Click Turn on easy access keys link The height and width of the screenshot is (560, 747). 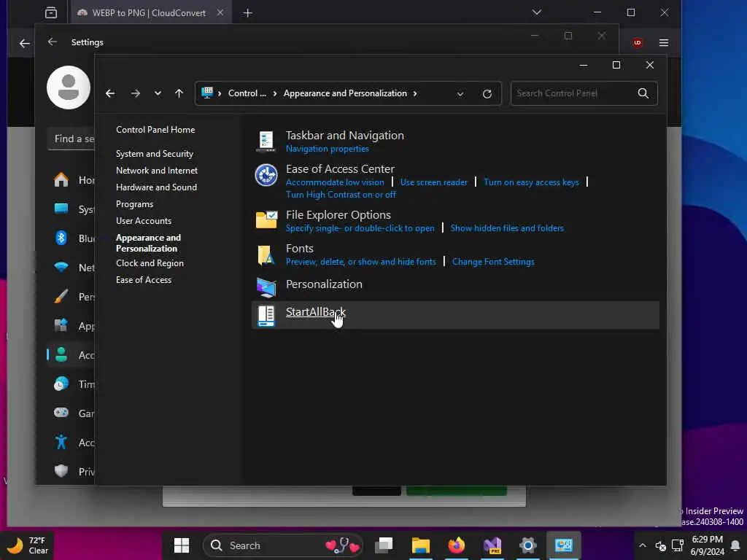point(531,182)
